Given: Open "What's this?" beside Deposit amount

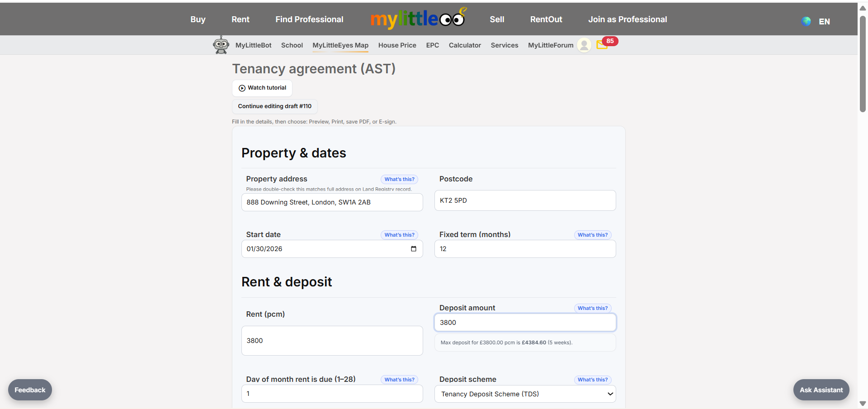Looking at the screenshot, I should (x=592, y=308).
